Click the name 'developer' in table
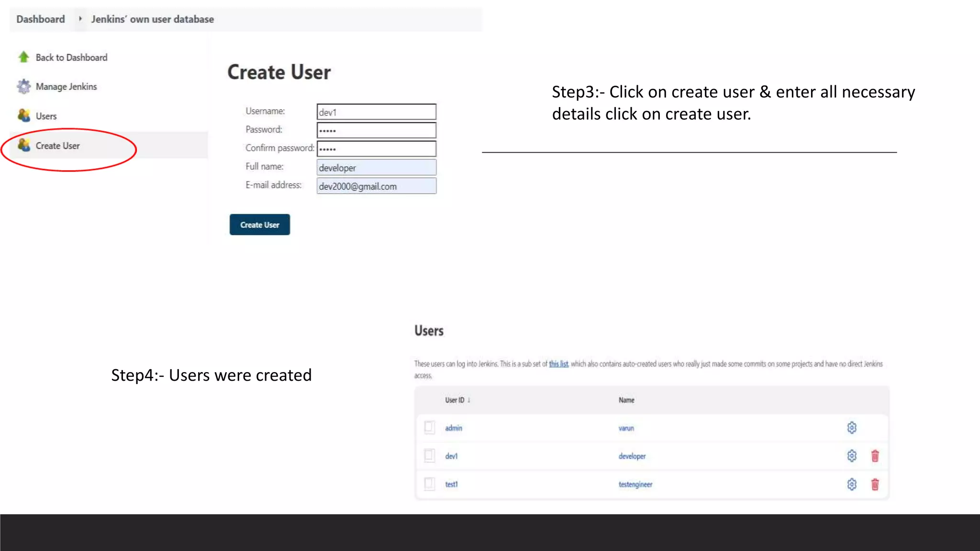980x551 pixels. 632,456
